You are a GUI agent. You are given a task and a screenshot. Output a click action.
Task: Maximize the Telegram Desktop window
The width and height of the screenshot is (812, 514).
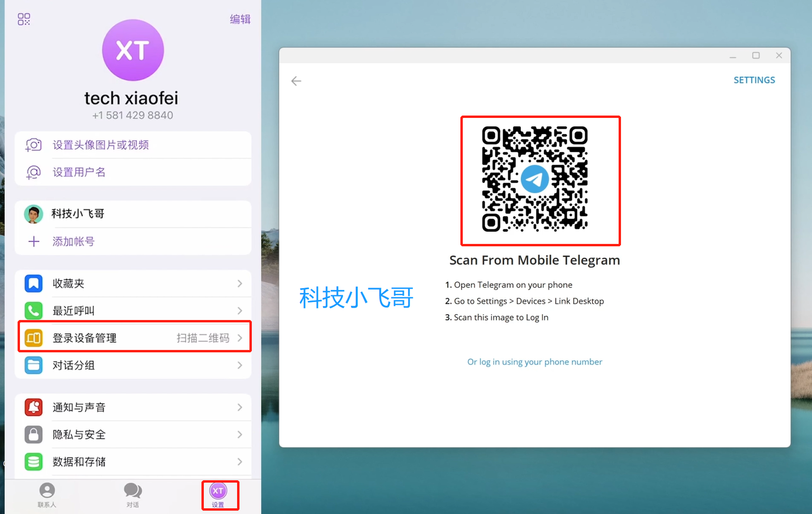click(x=756, y=56)
